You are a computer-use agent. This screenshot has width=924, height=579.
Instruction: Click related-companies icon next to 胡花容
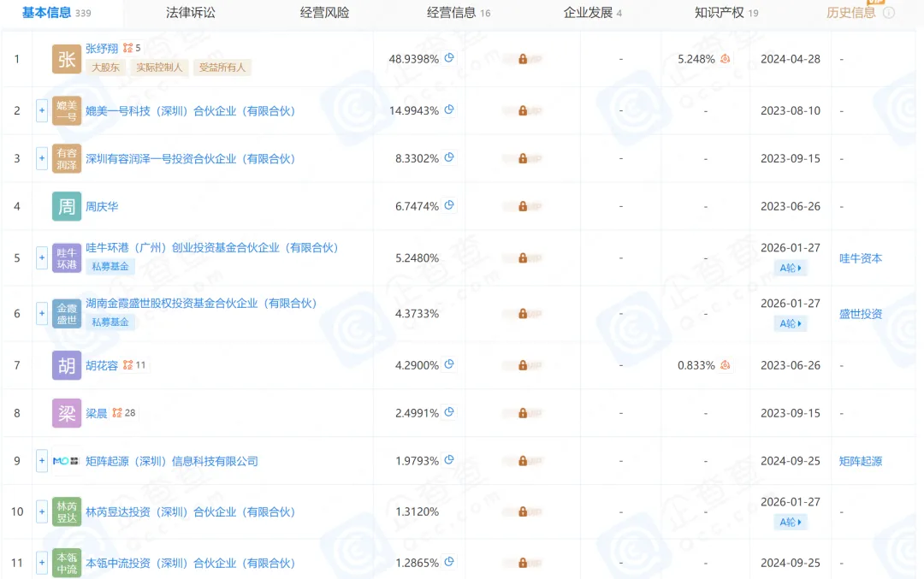point(127,365)
